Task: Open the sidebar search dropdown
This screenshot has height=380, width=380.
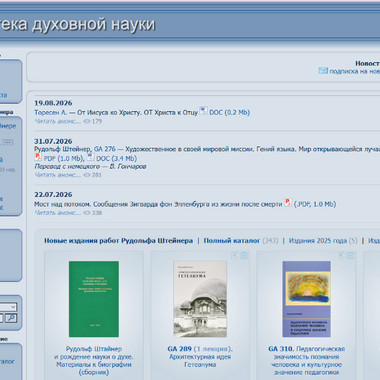Action: click(x=8, y=307)
